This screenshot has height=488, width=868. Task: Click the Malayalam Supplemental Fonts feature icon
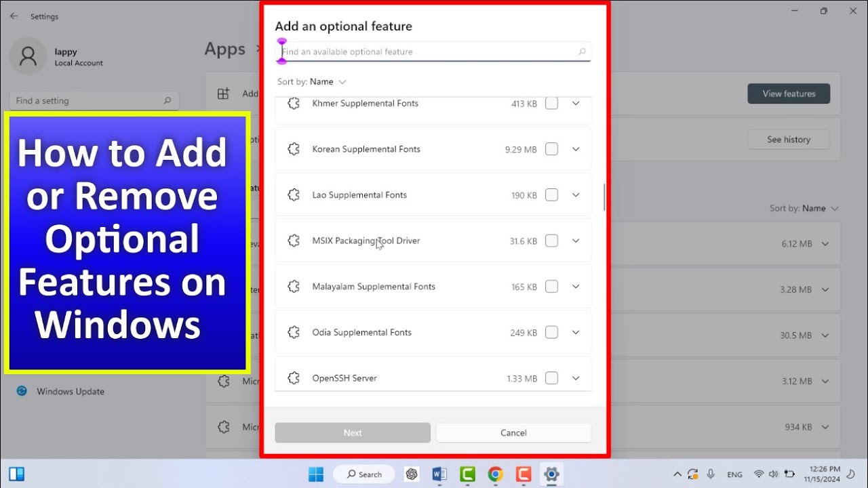[x=294, y=287]
